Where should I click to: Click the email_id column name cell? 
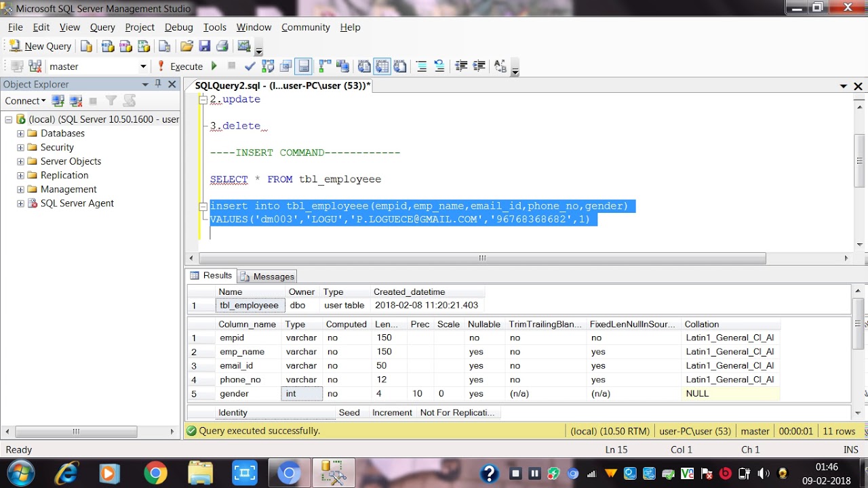[x=249, y=366]
